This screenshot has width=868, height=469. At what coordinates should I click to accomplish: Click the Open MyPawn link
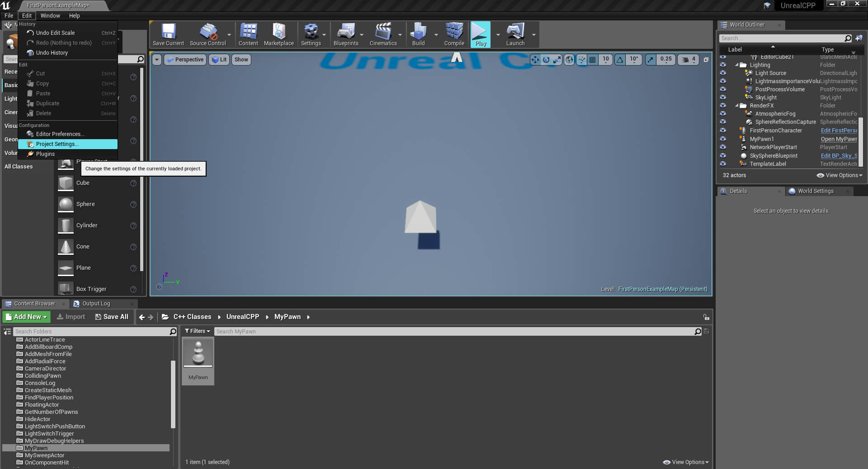click(x=839, y=139)
